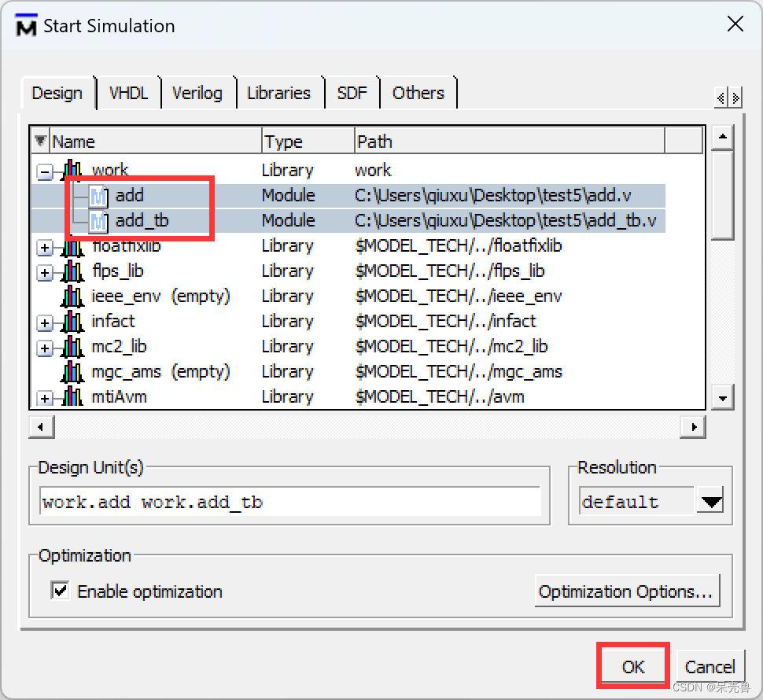Screen dimensions: 763x700
Task: Click the OK button
Action: coord(633,665)
